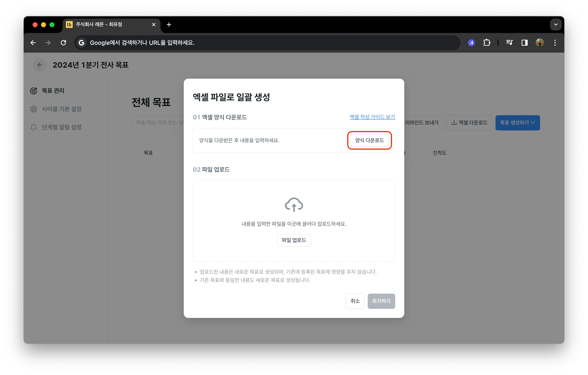The width and height of the screenshot is (588, 375).
Task: Click the browser back arrow
Action: click(x=33, y=43)
